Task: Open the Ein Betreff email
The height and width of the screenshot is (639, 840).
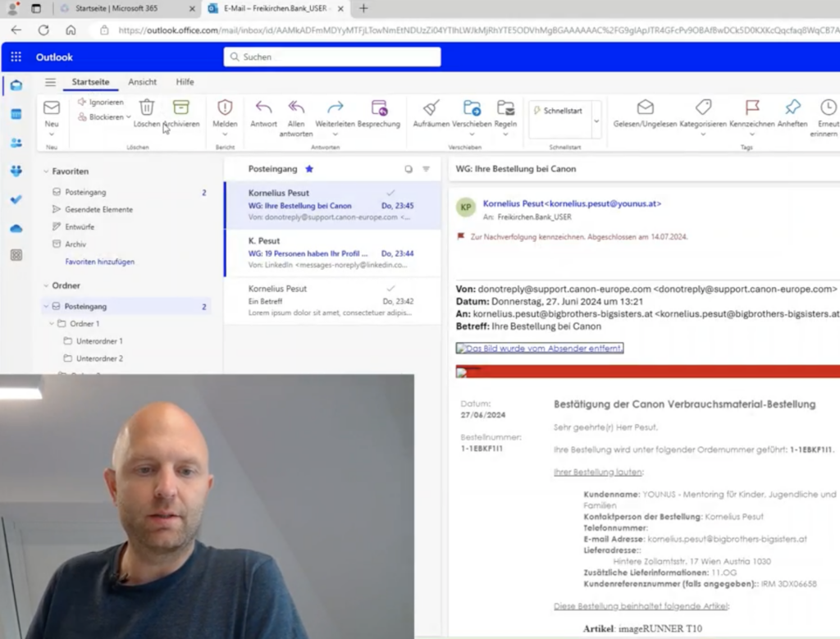Action: coord(333,300)
